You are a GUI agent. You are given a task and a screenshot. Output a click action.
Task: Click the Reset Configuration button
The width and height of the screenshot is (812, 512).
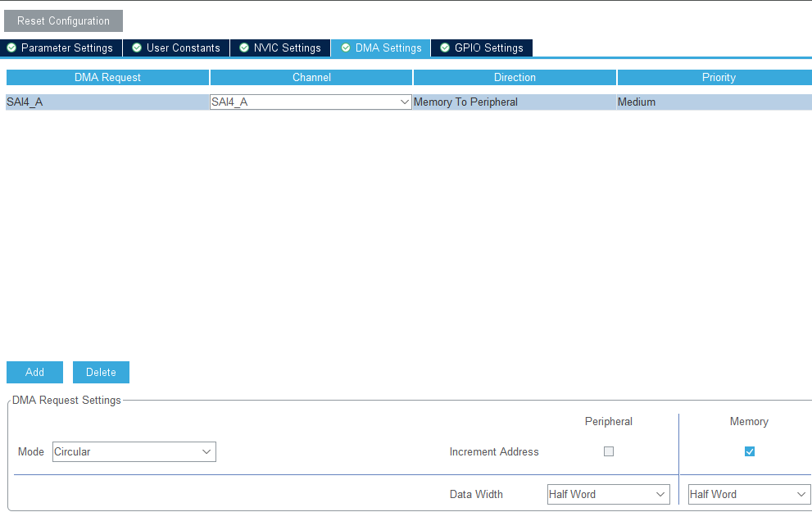pyautogui.click(x=63, y=20)
